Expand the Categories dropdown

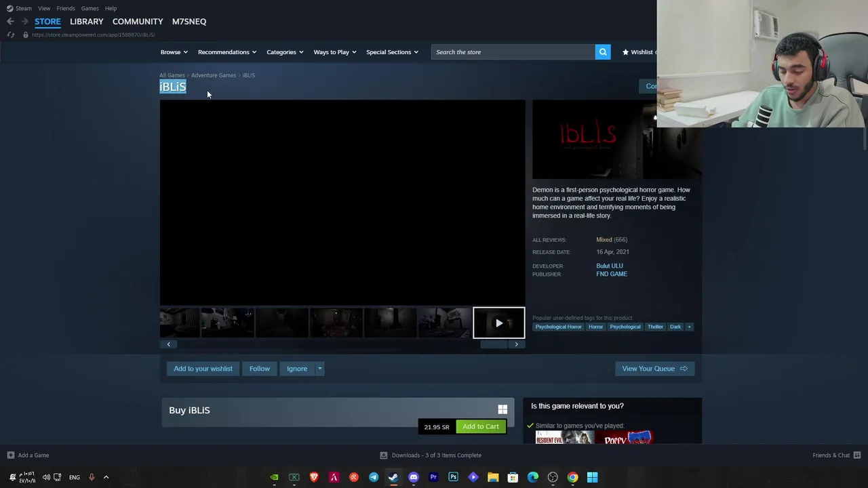click(x=285, y=52)
